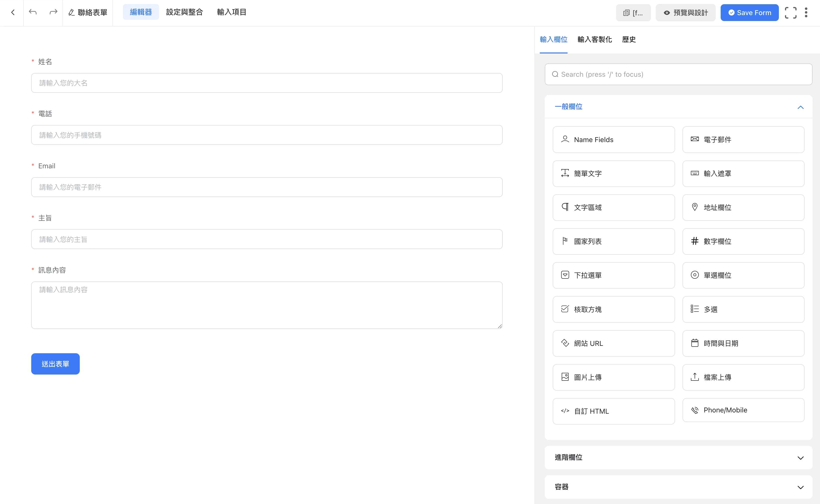Open the 輸入客製化 panel tab
This screenshot has width=820, height=504.
[x=595, y=39]
